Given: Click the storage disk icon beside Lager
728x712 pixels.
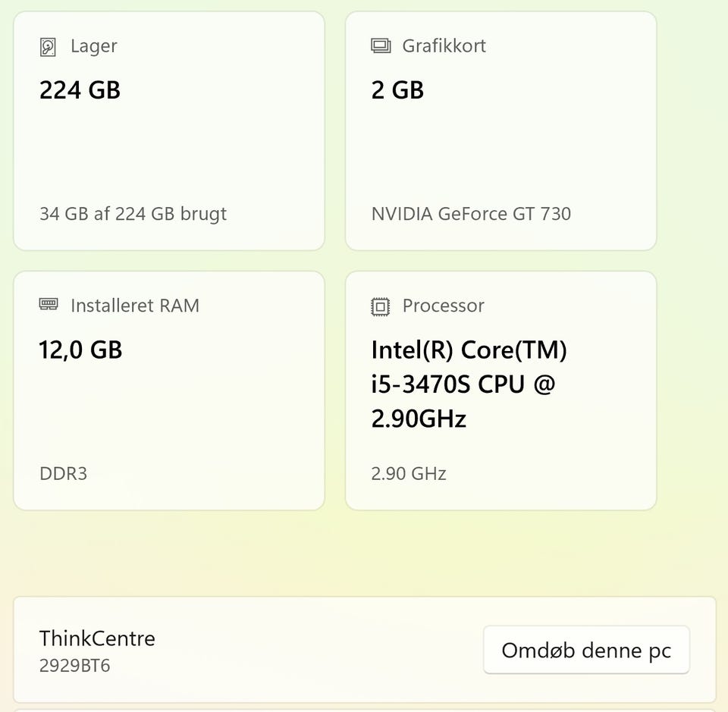Looking at the screenshot, I should tap(48, 48).
